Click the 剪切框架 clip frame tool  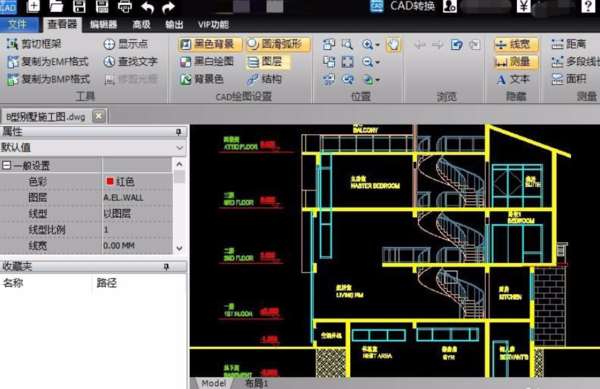(x=34, y=44)
